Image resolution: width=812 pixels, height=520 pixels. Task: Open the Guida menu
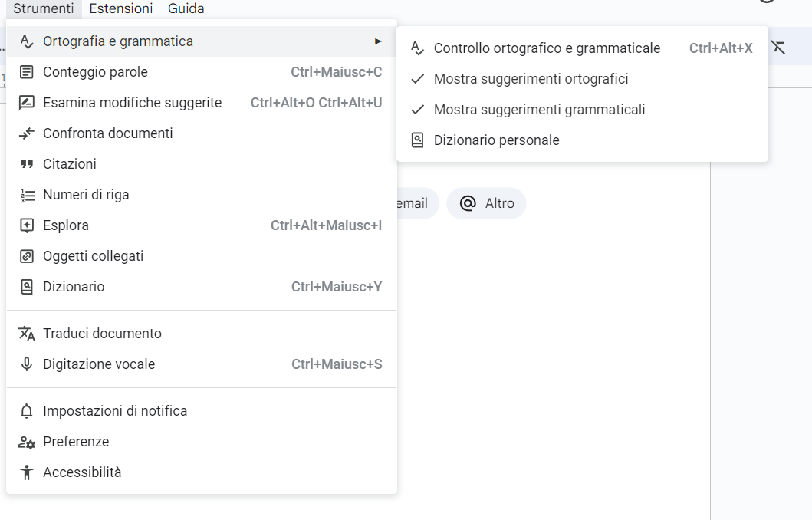tap(185, 8)
